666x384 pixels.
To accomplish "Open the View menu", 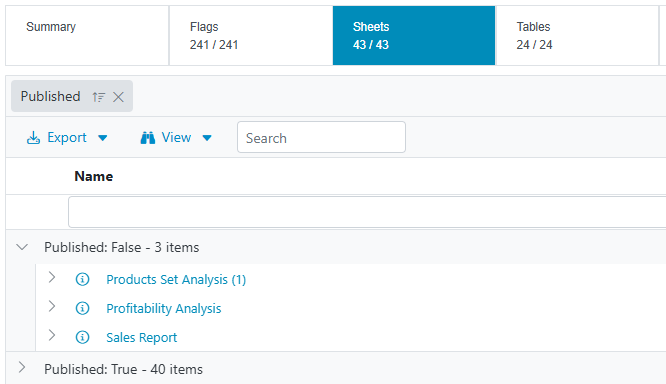I will (x=176, y=138).
